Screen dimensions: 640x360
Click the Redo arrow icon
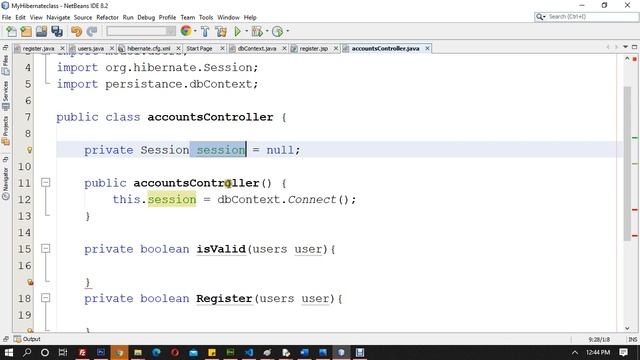[x=92, y=31]
